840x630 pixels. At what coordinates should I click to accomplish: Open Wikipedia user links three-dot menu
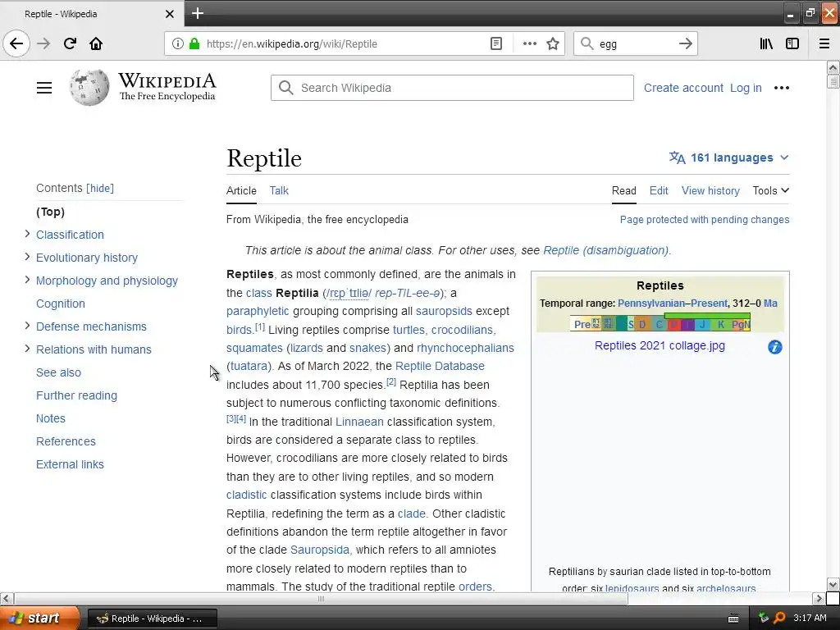(x=782, y=88)
